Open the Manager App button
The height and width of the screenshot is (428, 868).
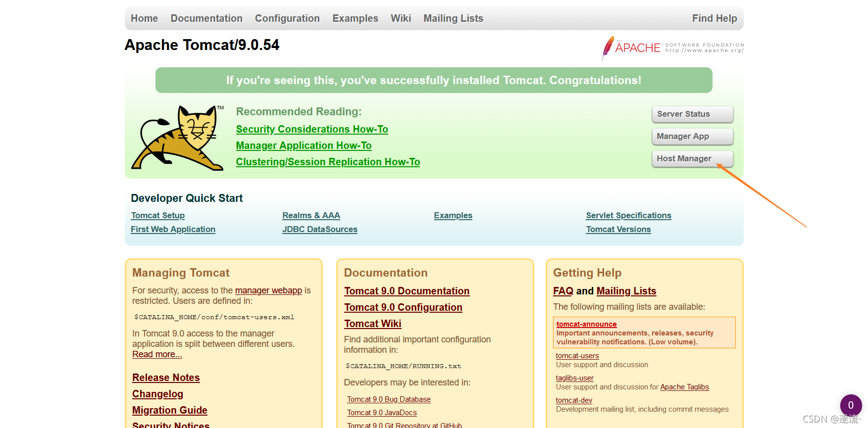[692, 137]
